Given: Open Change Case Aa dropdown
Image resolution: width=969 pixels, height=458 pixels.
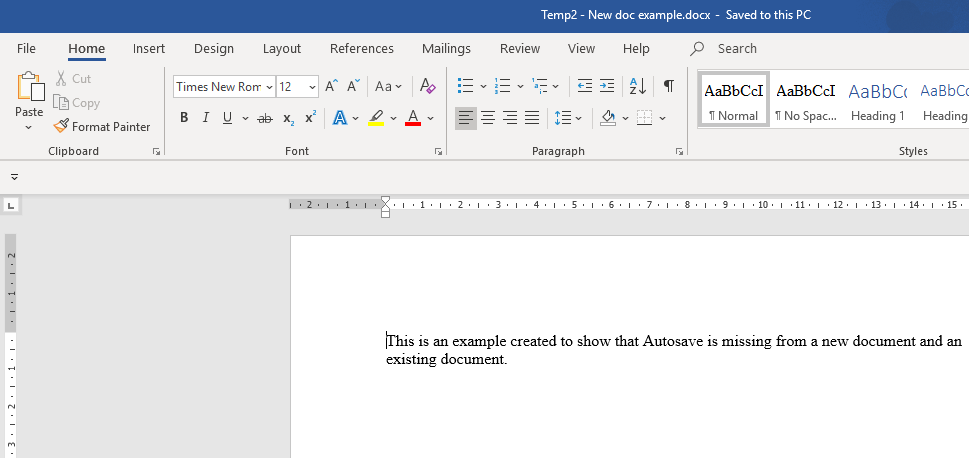Looking at the screenshot, I should coord(388,87).
